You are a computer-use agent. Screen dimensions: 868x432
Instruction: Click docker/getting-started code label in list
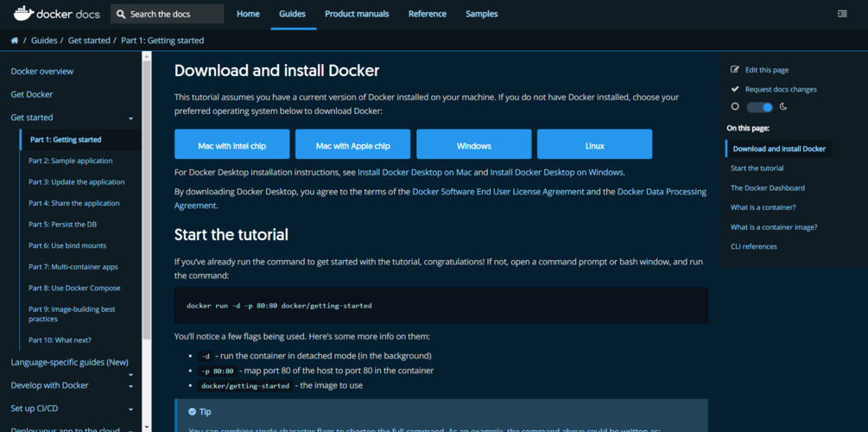click(244, 386)
